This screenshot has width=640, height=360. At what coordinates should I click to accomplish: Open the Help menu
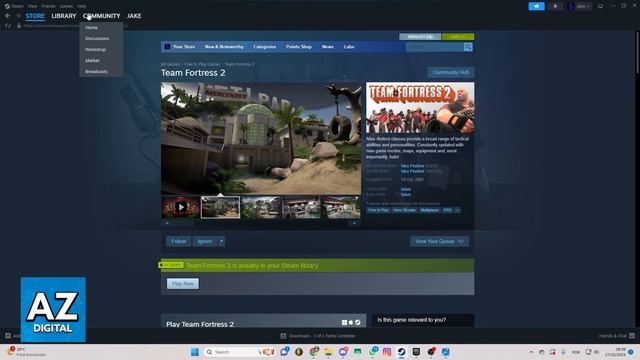pos(82,6)
